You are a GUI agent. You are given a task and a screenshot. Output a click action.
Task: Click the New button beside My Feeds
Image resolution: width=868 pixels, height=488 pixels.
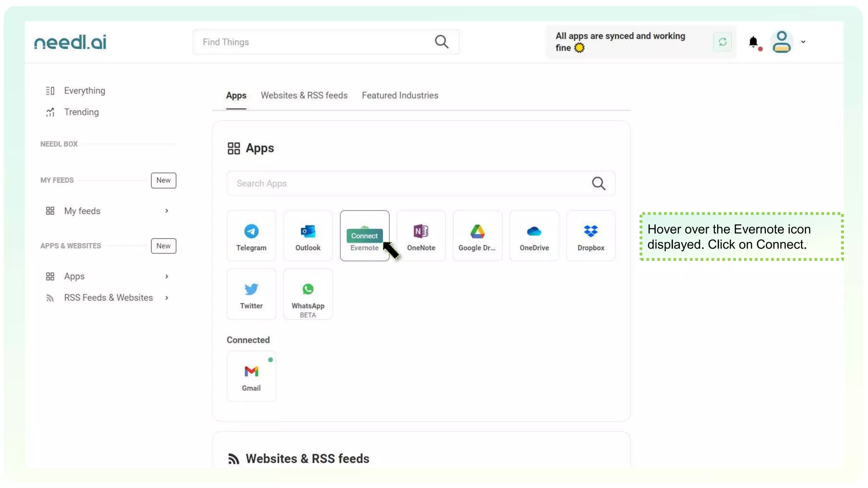[164, 180]
